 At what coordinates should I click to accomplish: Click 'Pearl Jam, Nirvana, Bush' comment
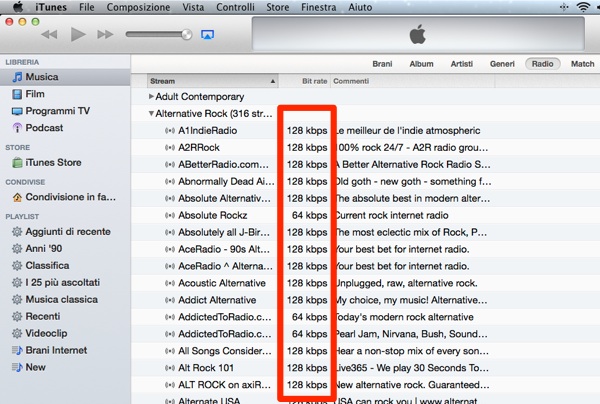pyautogui.click(x=411, y=334)
